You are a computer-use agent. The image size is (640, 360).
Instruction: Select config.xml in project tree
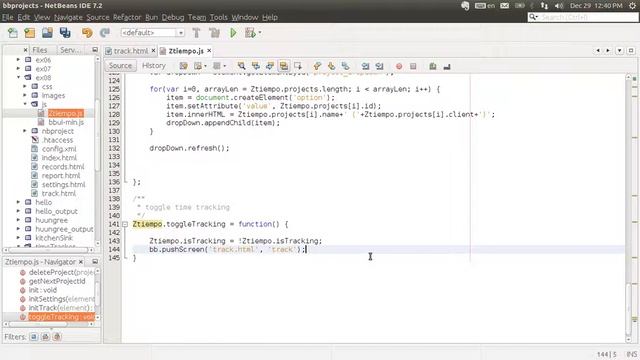click(x=59, y=149)
